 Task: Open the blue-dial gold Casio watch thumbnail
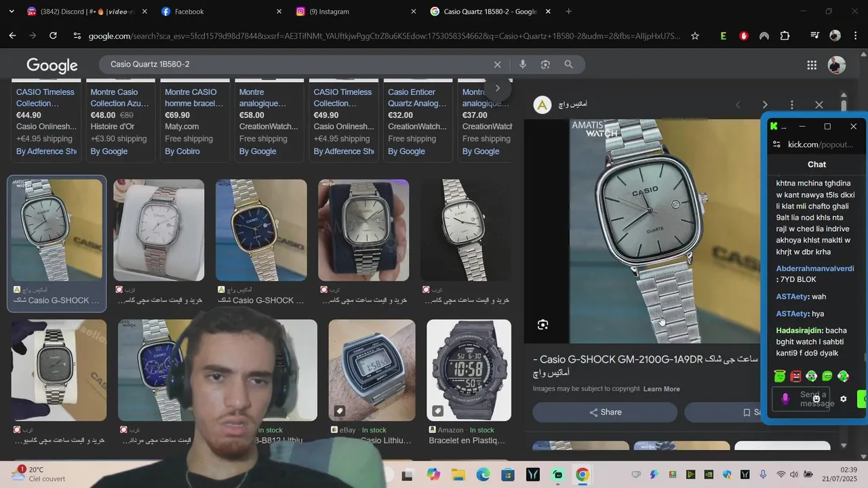(261, 230)
